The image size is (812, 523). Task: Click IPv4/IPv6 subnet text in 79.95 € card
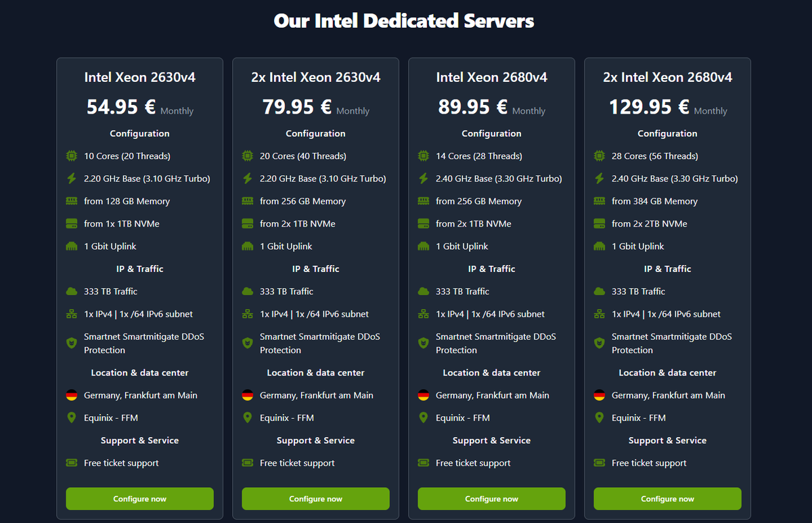[315, 314]
